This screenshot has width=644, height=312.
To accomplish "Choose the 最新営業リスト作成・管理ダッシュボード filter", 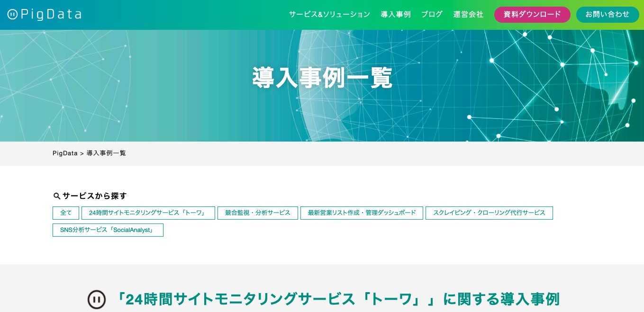I will 362,213.
